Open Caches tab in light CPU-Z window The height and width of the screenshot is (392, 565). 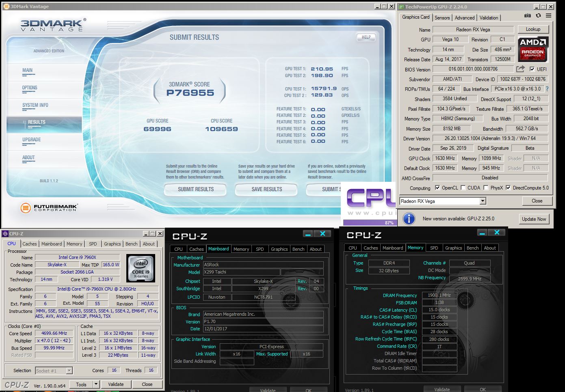[x=30, y=244]
